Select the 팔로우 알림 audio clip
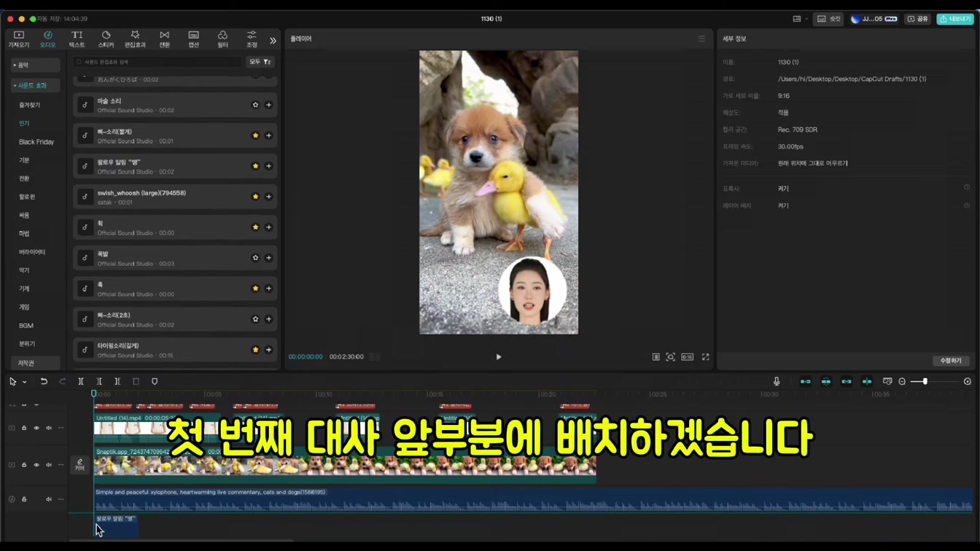 [x=116, y=526]
